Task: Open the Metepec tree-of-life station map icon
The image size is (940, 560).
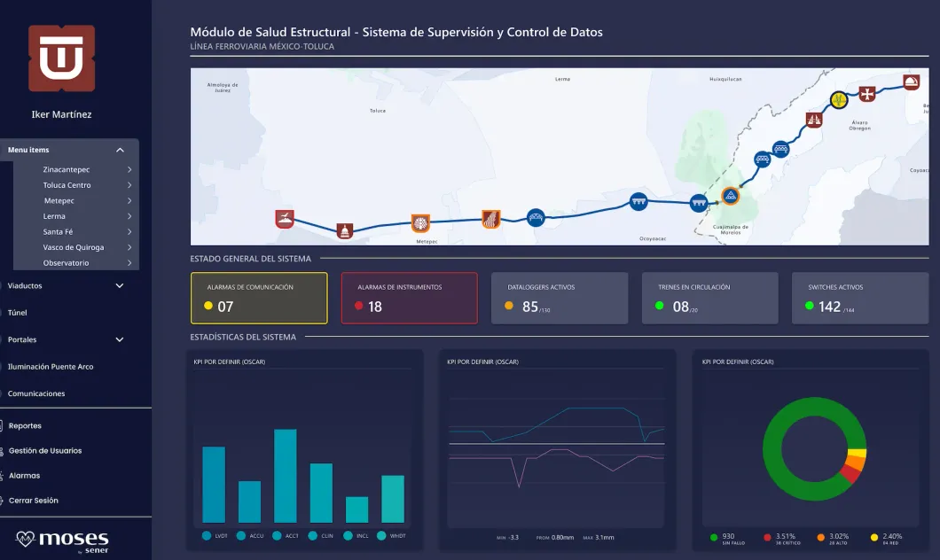Action: [x=420, y=223]
